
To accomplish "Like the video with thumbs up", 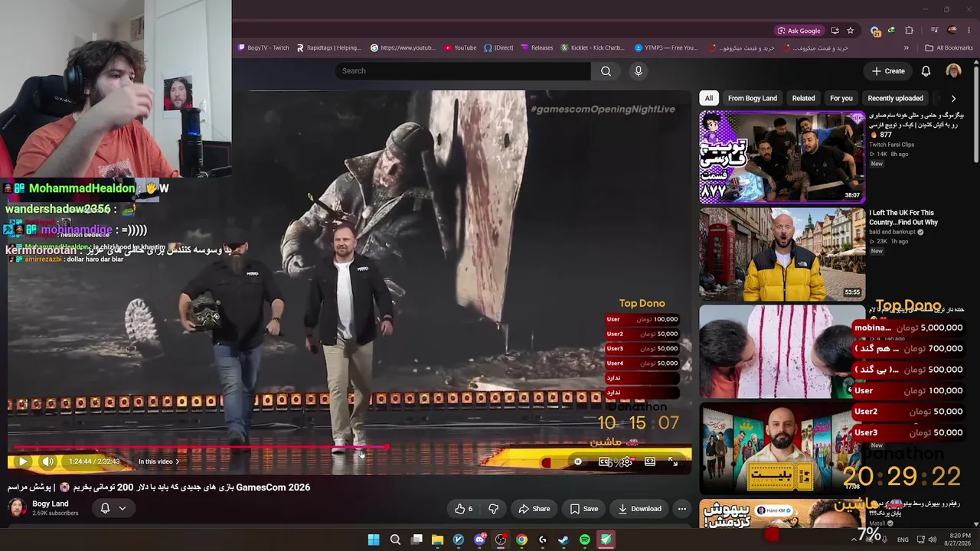I will [464, 509].
